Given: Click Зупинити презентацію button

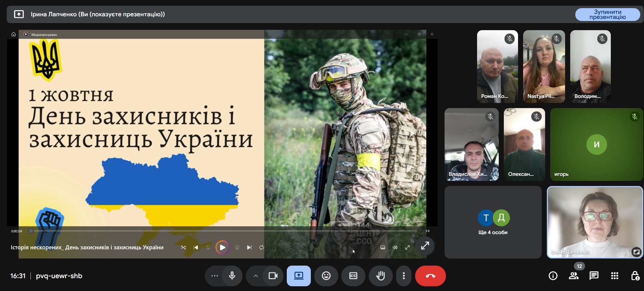Looking at the screenshot, I should (x=607, y=15).
